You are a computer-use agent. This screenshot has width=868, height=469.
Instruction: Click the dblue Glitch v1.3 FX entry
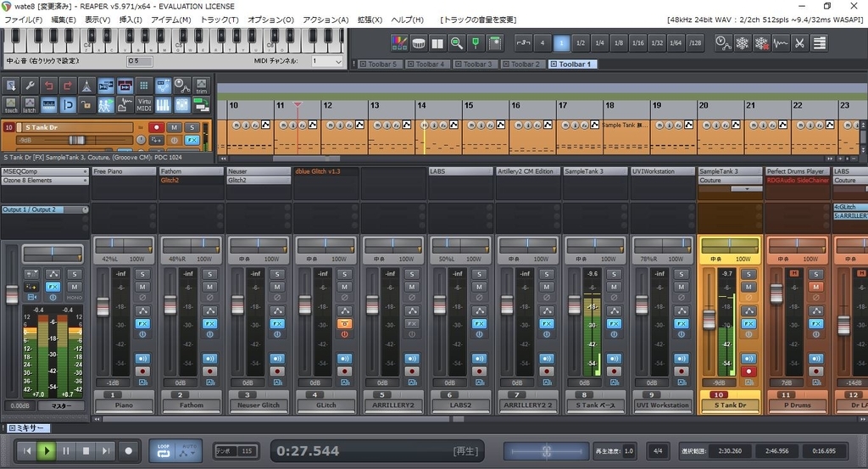pyautogui.click(x=326, y=171)
